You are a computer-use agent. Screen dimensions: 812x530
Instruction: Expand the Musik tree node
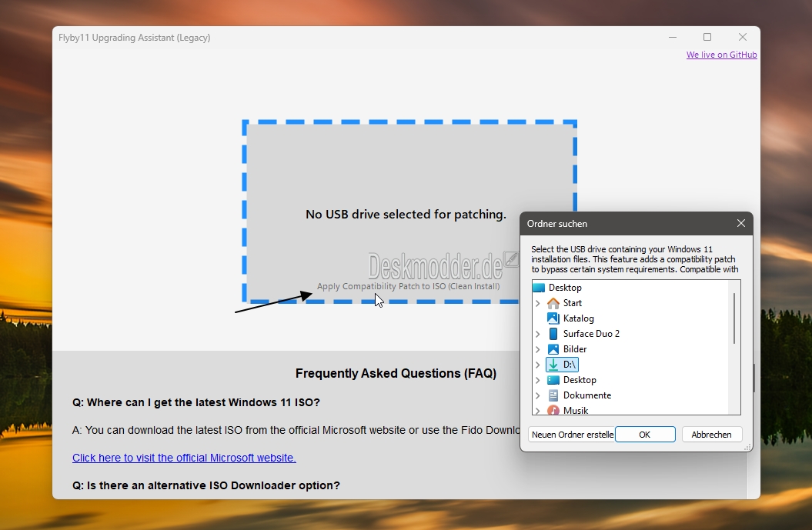[537, 411]
